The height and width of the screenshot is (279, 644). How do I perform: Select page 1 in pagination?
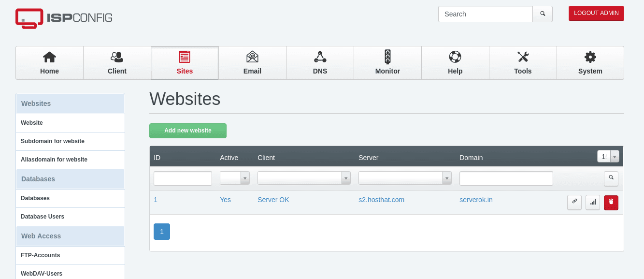[x=162, y=232]
